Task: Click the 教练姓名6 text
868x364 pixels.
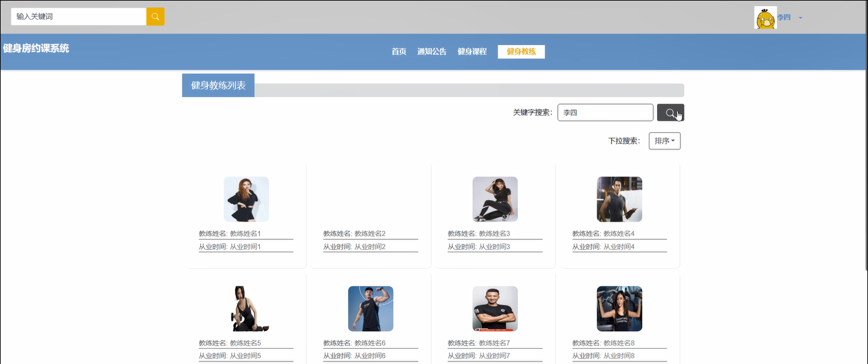Action: click(x=370, y=343)
